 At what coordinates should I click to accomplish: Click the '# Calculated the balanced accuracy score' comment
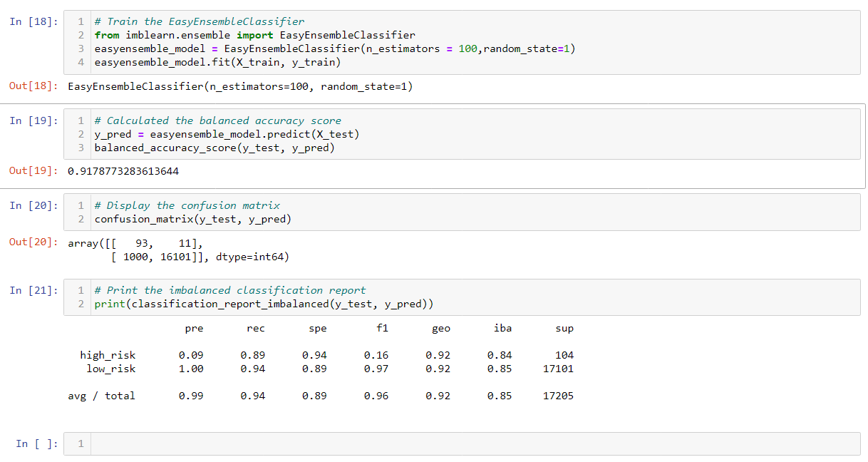[217, 120]
